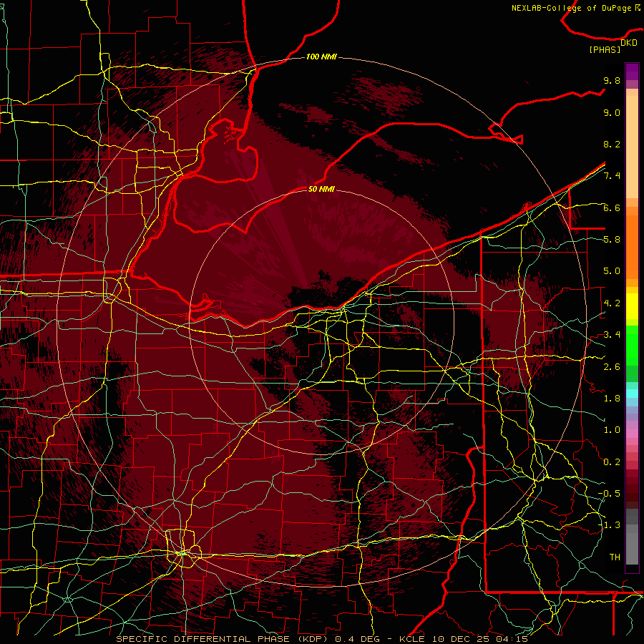Click the 50 NMI range ring label
Image resolution: width=644 pixels, height=644 pixels.
321,189
